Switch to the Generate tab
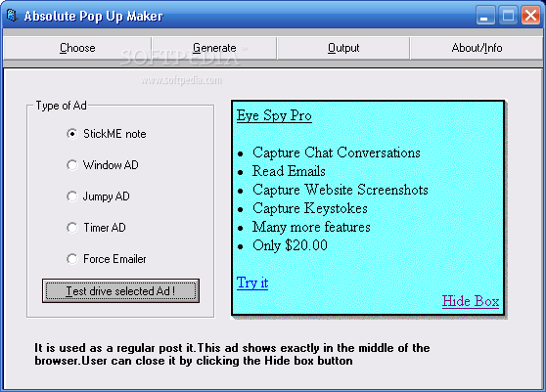Viewport: 546px width, 392px height. [x=214, y=48]
